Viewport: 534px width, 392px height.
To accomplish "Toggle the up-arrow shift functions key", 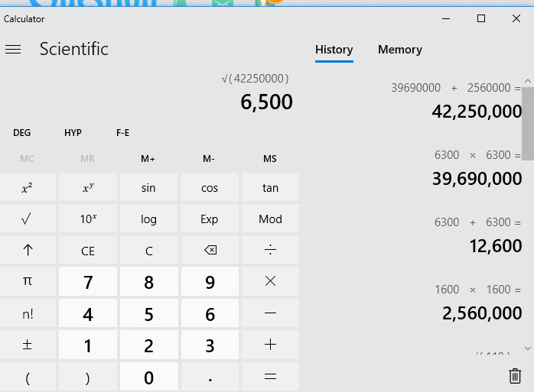I will (x=28, y=251).
